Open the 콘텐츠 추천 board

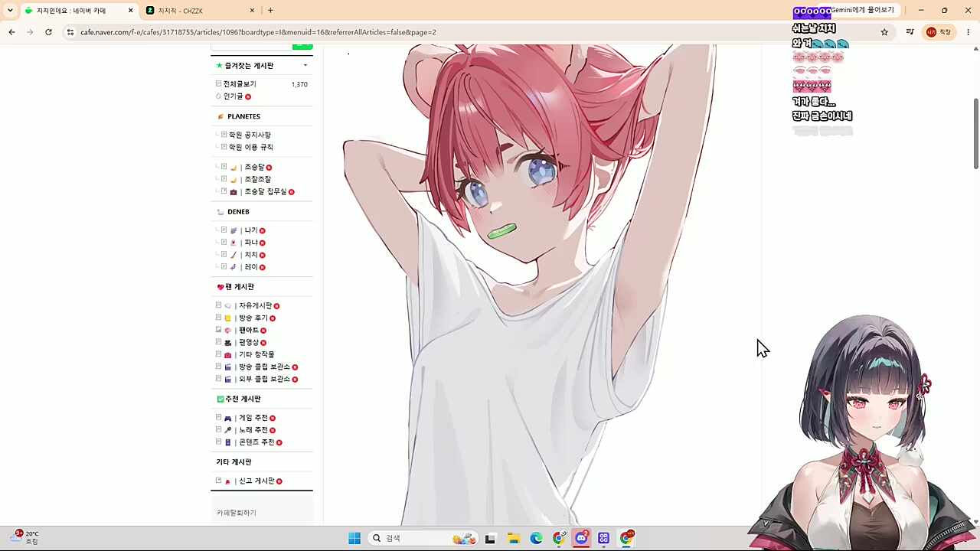click(x=256, y=443)
